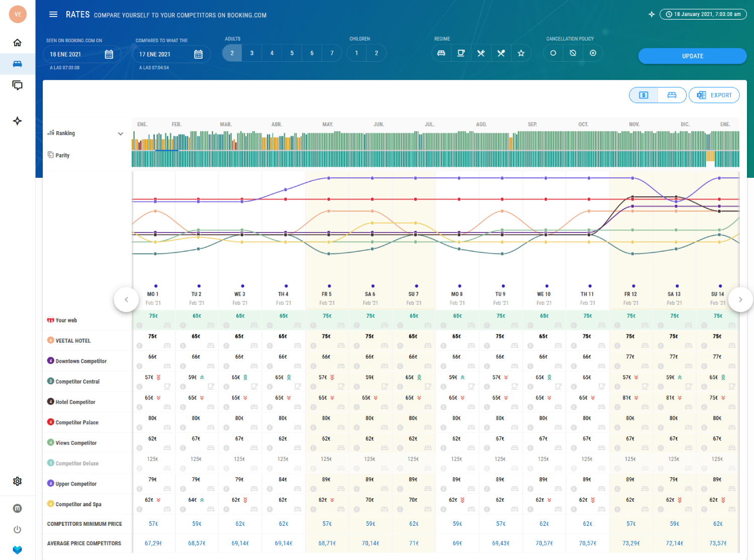Click the power logout icon in the sidebar

pyautogui.click(x=18, y=529)
